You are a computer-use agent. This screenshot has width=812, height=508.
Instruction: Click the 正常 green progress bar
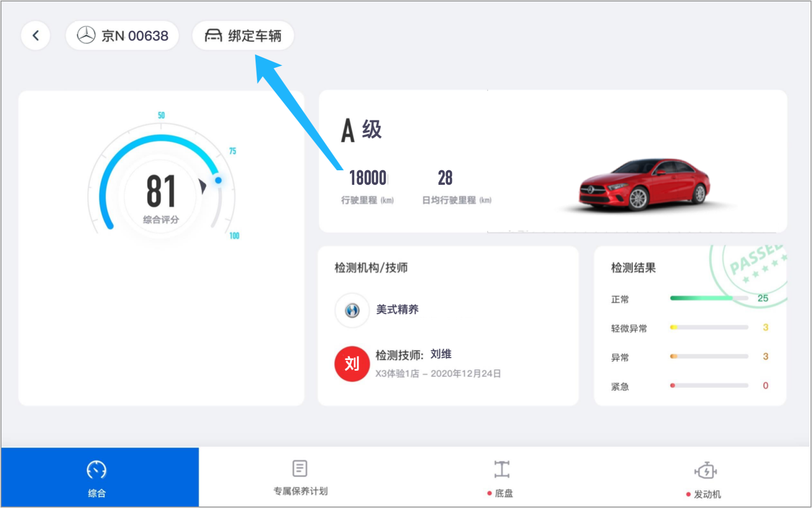click(x=709, y=298)
